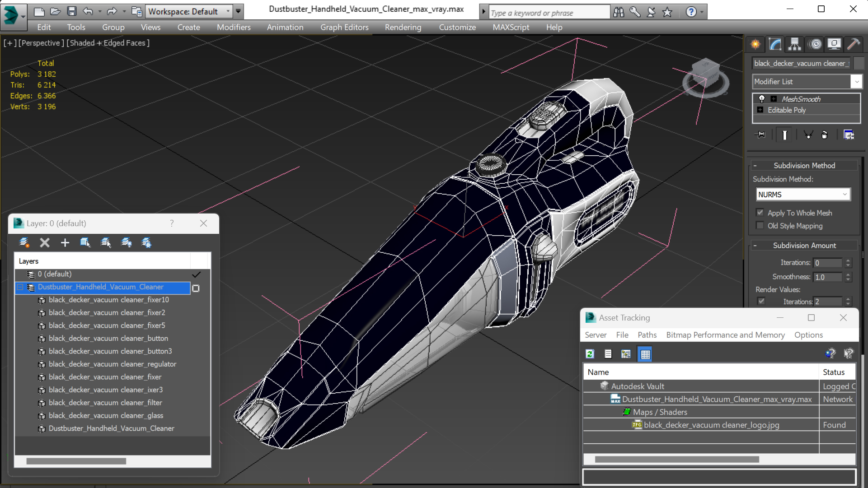Click the Set Project Folder icon
Viewport: 868px width, 488px height.
tap(136, 11)
